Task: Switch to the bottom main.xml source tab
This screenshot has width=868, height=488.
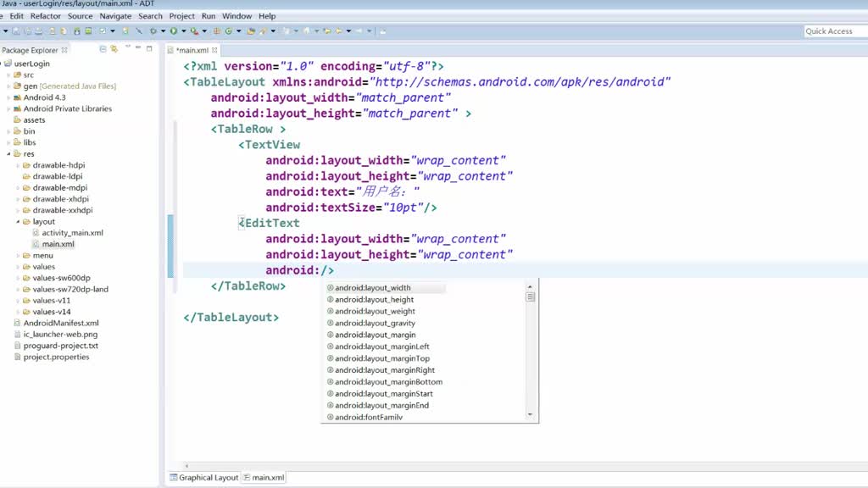Action: coord(264,478)
